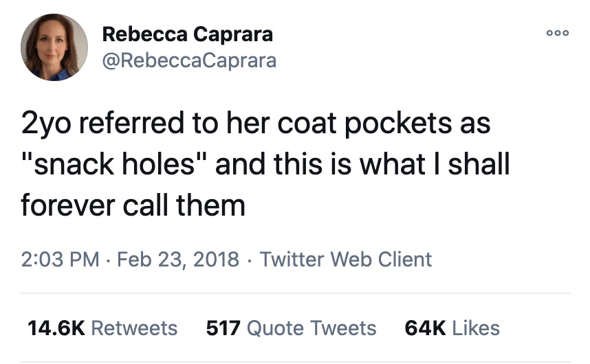Open the Rebecca Caprara display name link

pos(188,34)
